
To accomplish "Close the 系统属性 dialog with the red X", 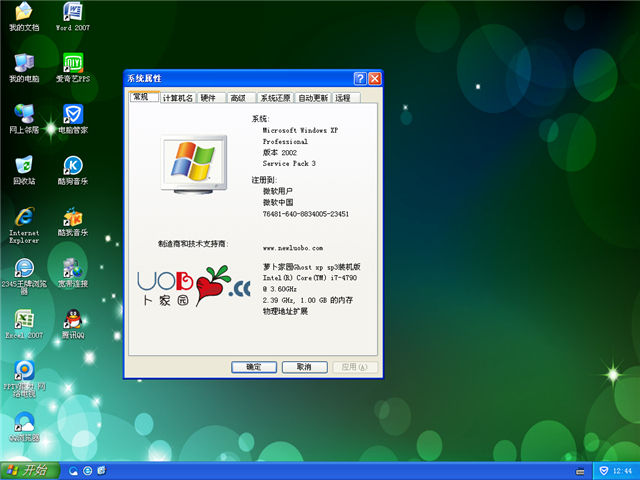I will 375,78.
